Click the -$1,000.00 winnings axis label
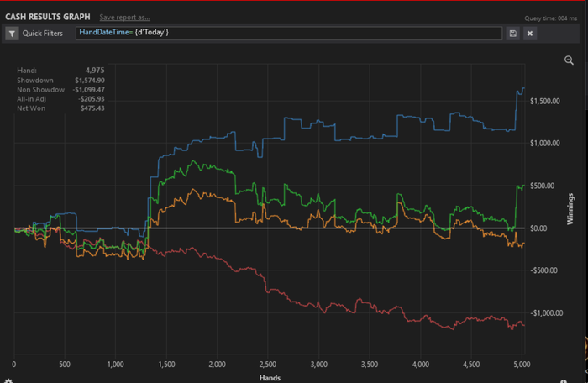 [x=546, y=313]
